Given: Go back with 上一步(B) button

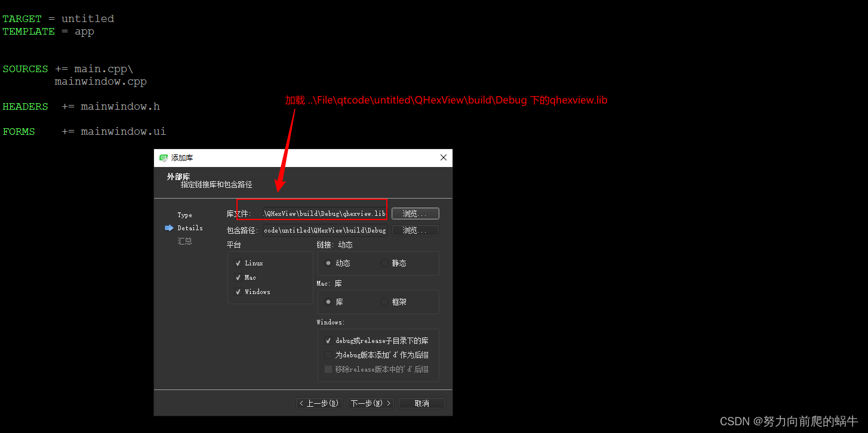Looking at the screenshot, I should tap(319, 403).
